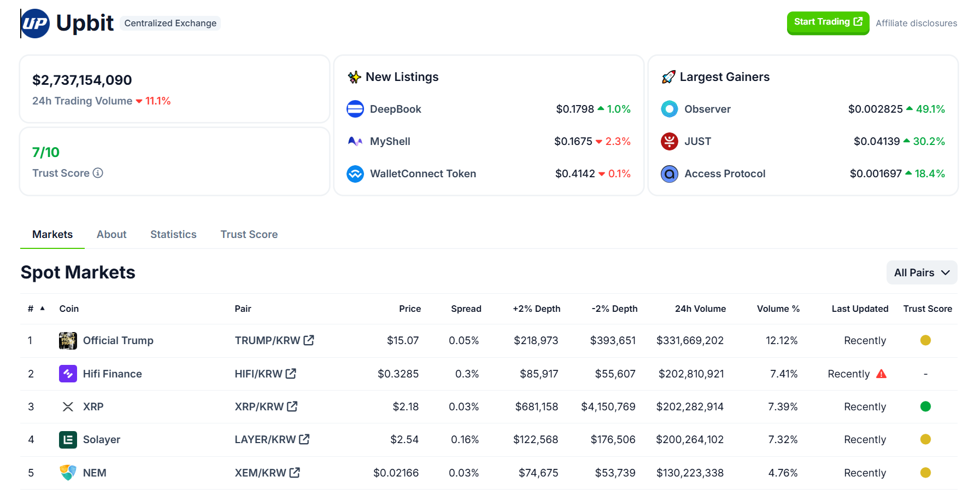Click the Upbit exchange logo
This screenshot has height=494, width=980.
(36, 24)
